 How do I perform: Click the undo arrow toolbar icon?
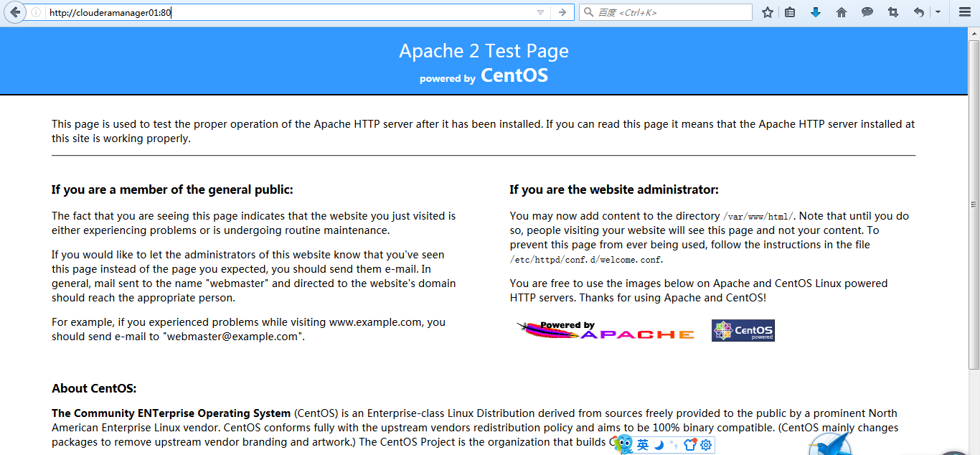(x=919, y=12)
